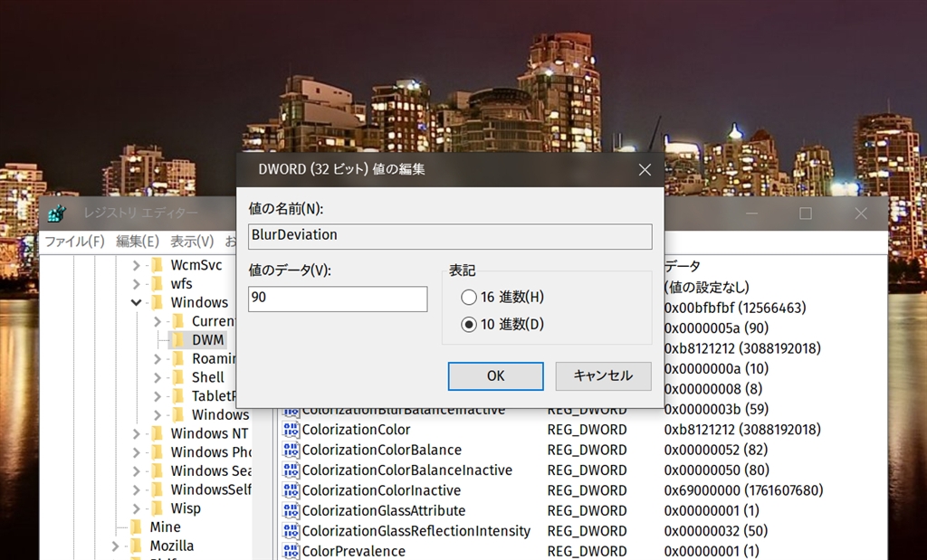Expand the Wisp tree node
Image resolution: width=927 pixels, height=560 pixels.
pyautogui.click(x=136, y=508)
